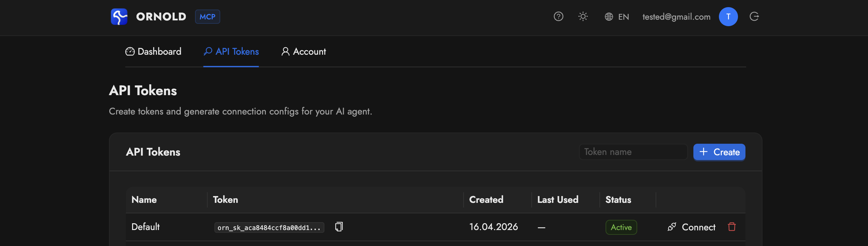Open the Account tab
The image size is (868, 246).
[x=304, y=52]
